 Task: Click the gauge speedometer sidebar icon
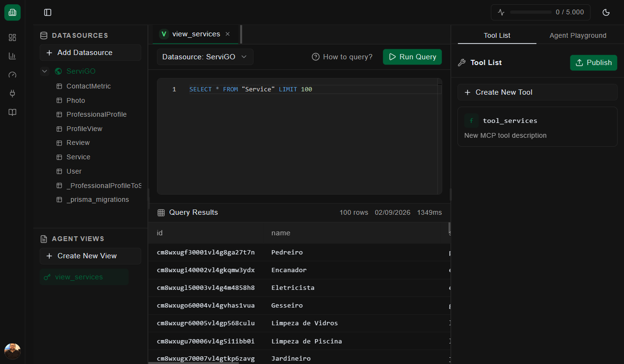point(12,75)
